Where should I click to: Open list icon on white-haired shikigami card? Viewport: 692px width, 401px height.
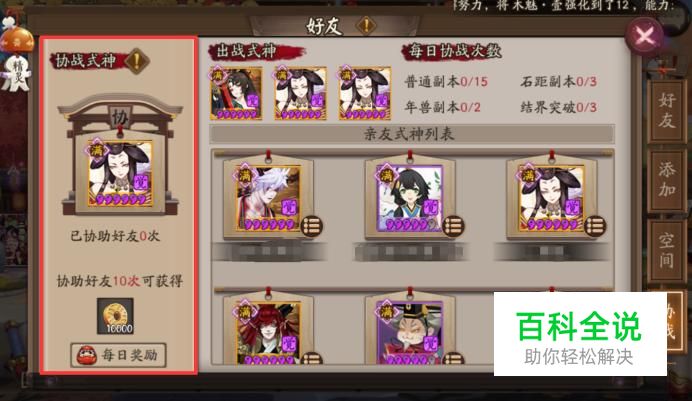click(x=312, y=227)
